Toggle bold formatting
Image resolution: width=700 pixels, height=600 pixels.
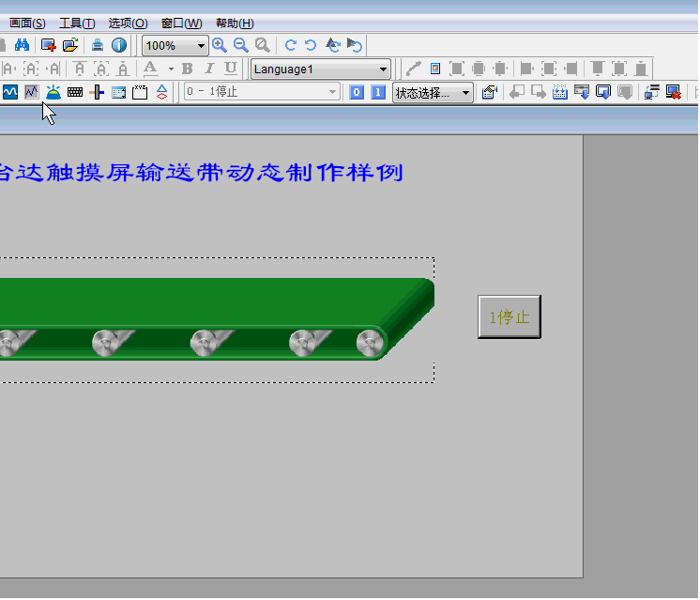point(188,69)
